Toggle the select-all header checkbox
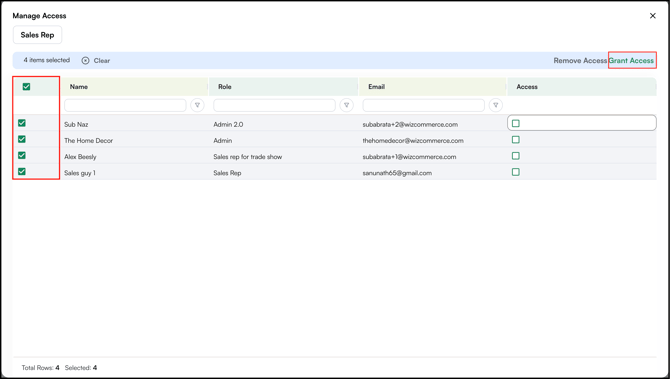This screenshot has height=379, width=670. [x=26, y=87]
